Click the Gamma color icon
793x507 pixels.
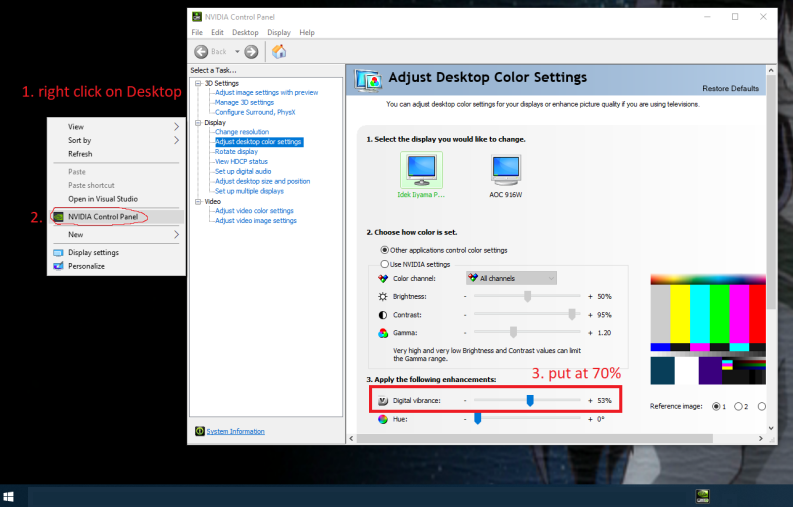pyautogui.click(x=383, y=333)
